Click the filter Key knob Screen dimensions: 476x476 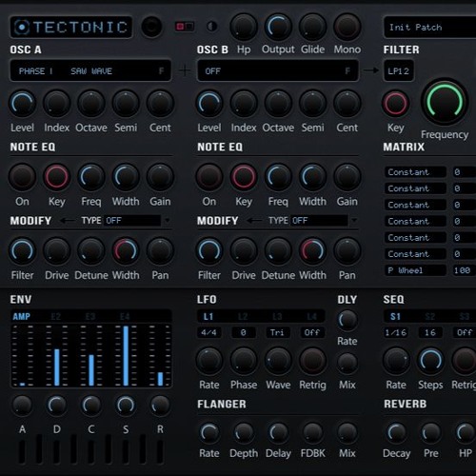tap(395, 104)
